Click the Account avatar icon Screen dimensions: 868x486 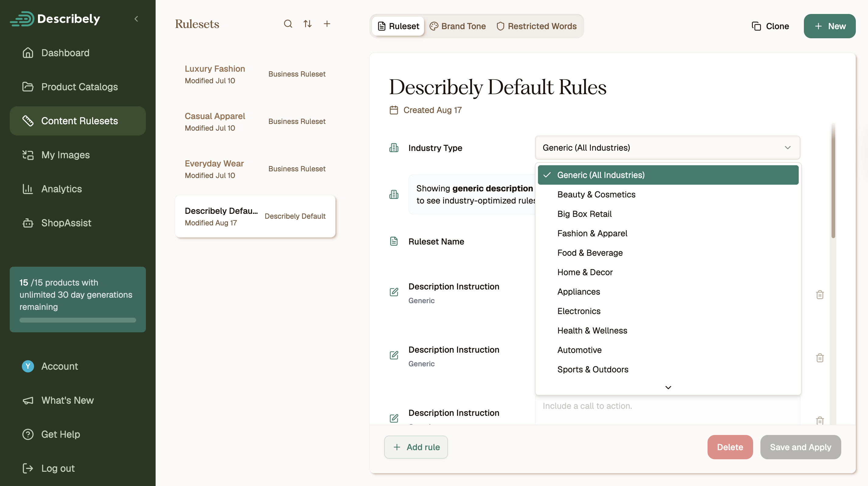point(28,366)
